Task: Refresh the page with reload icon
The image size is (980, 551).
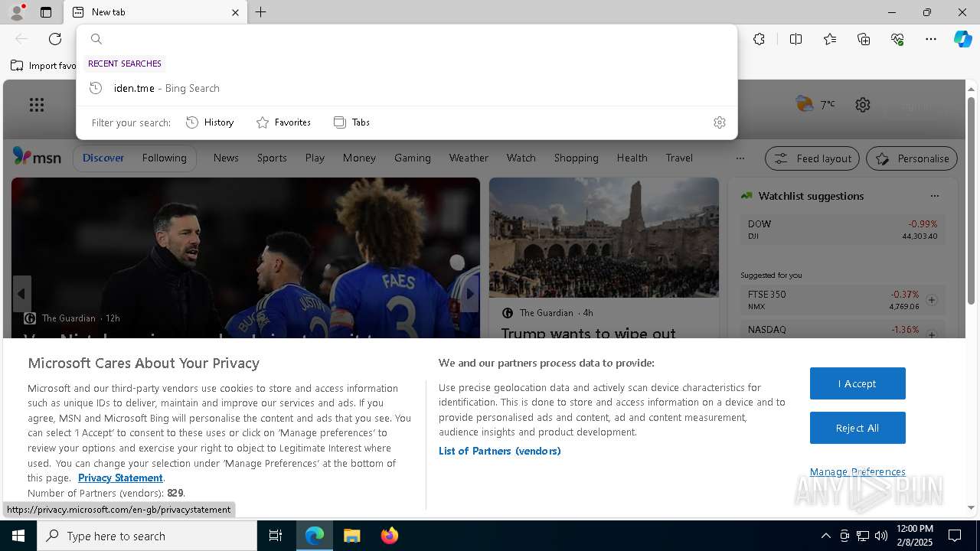Action: click(x=55, y=39)
